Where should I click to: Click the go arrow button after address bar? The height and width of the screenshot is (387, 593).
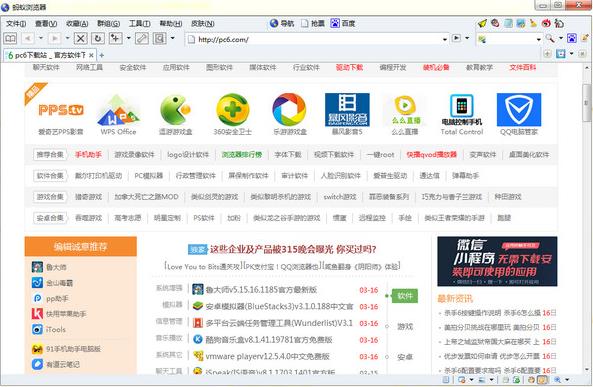456,38
